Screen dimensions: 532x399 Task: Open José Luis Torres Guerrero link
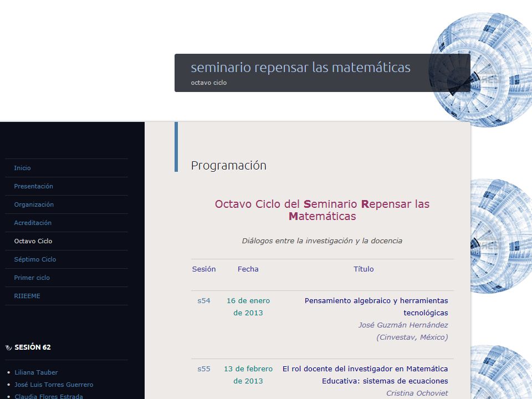[x=54, y=385]
